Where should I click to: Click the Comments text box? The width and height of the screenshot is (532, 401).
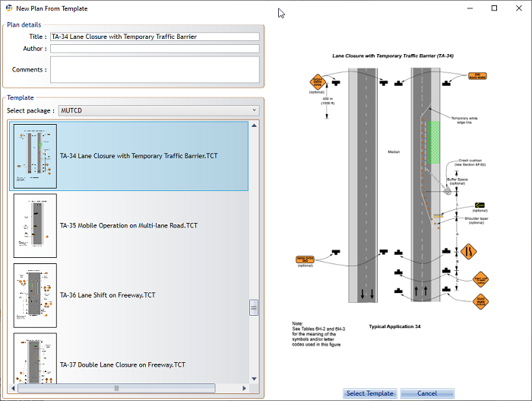[154, 69]
